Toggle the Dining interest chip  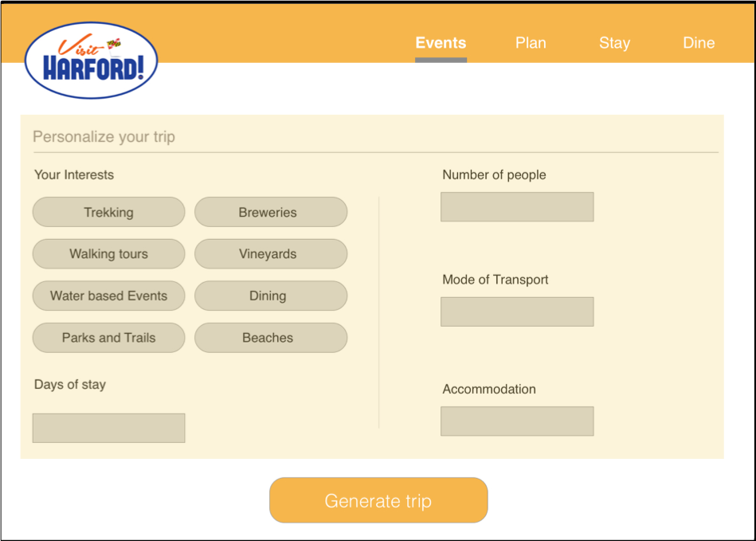271,296
